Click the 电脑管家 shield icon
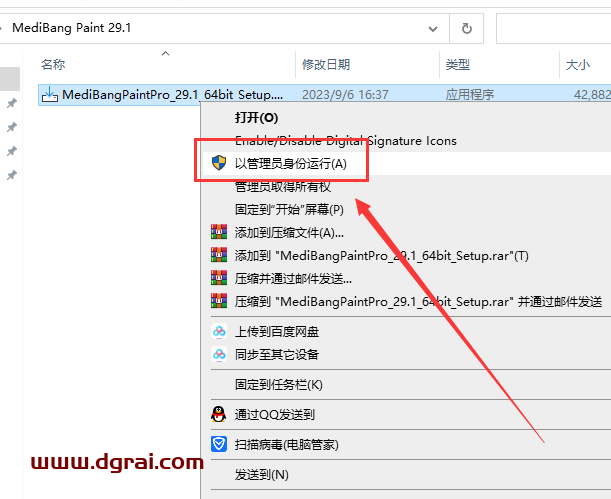The width and height of the screenshot is (611, 499). (219, 444)
